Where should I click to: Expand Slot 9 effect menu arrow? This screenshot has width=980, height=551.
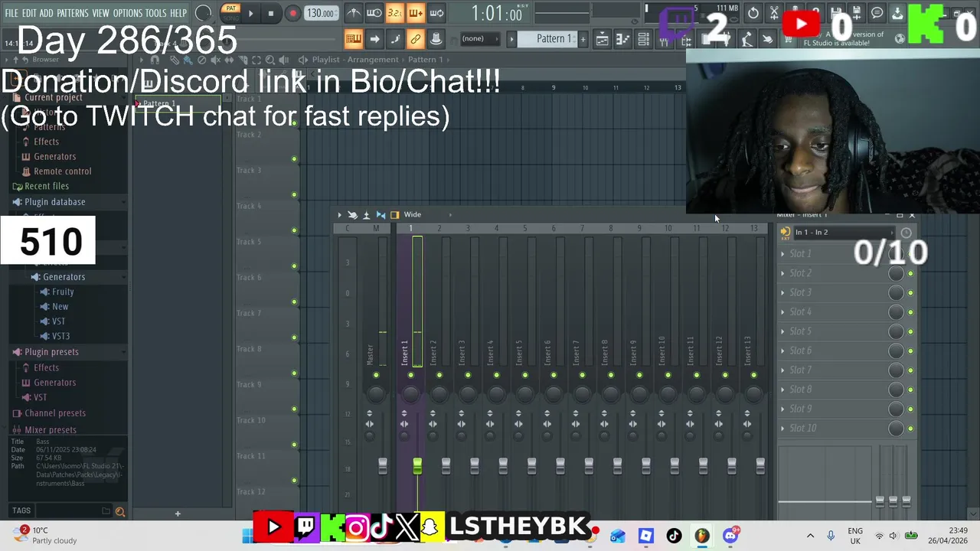[x=782, y=409]
